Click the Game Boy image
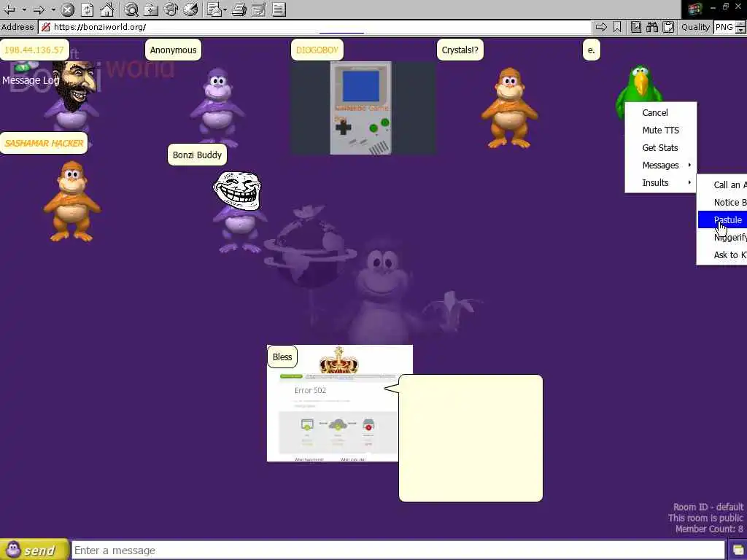The width and height of the screenshot is (747, 560). 360,108
